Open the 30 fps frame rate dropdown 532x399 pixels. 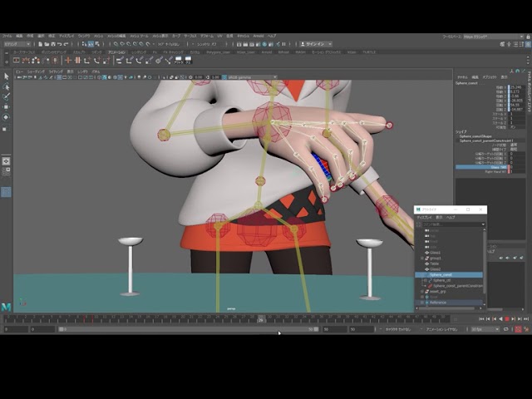pyautogui.click(x=485, y=329)
